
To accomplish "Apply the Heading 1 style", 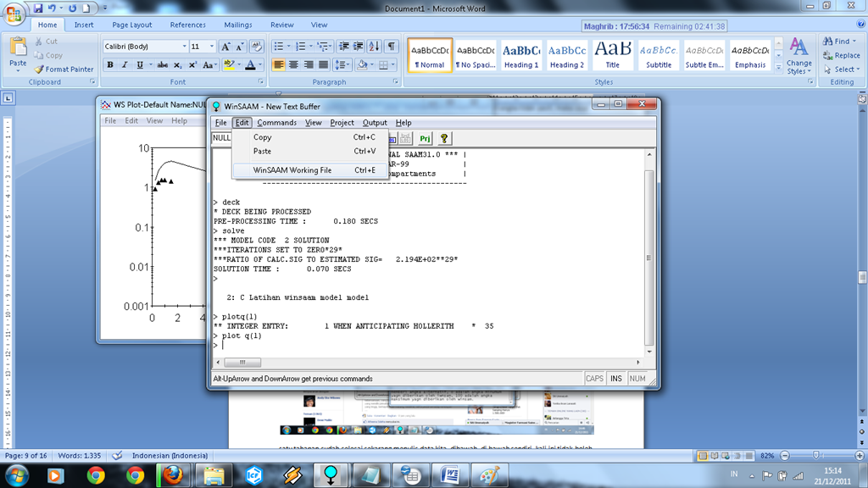I will pos(521,55).
